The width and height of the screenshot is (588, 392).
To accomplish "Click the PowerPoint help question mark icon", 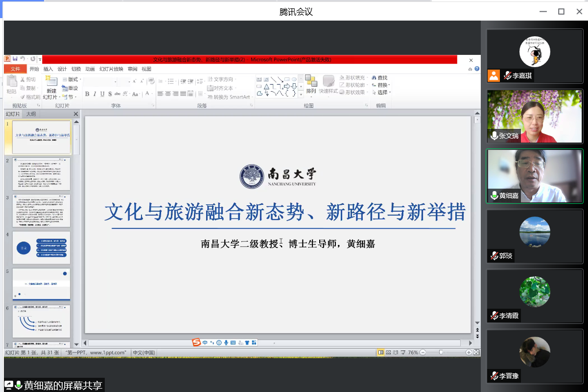I will 477,69.
